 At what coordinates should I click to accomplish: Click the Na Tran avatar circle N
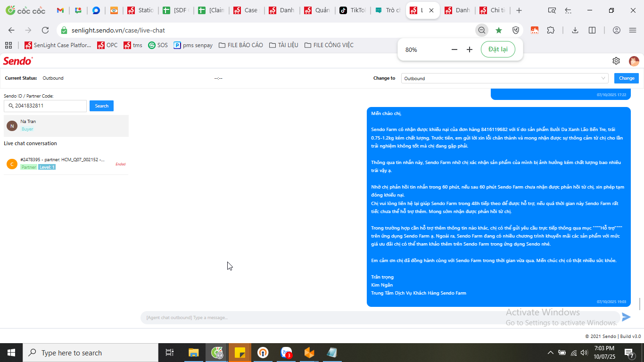12,126
